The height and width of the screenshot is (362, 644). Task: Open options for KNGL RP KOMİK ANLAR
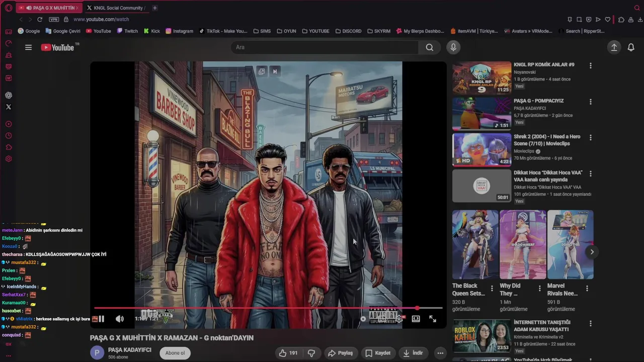[x=590, y=65]
